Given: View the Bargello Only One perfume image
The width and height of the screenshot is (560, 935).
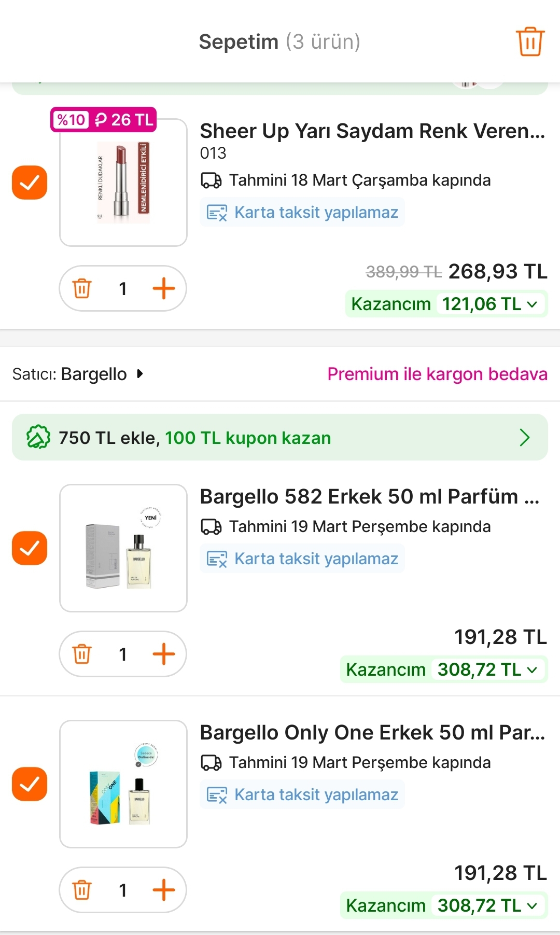Looking at the screenshot, I should (123, 784).
